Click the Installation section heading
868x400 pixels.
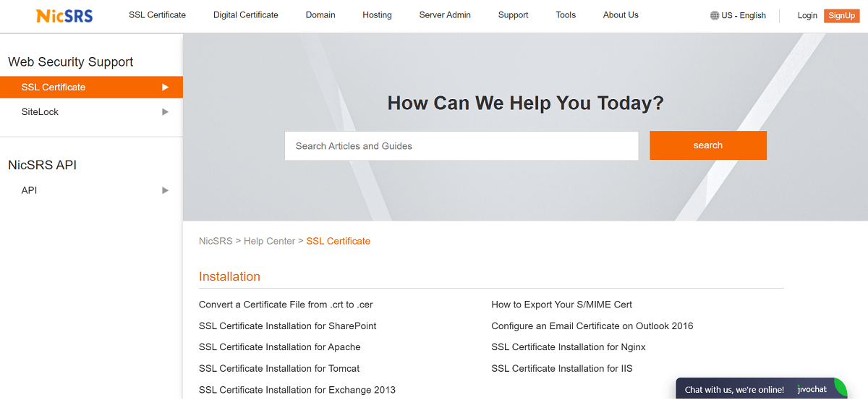click(229, 277)
